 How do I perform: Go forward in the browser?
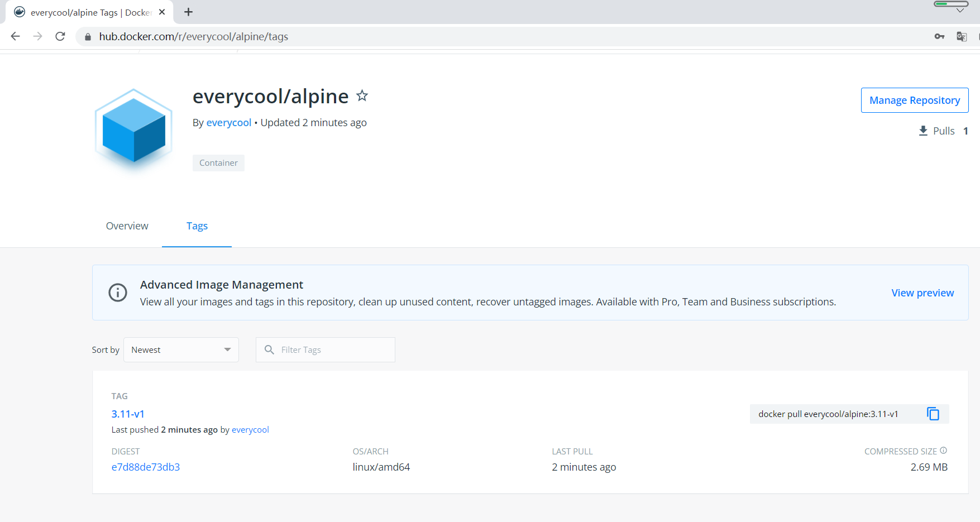point(37,36)
